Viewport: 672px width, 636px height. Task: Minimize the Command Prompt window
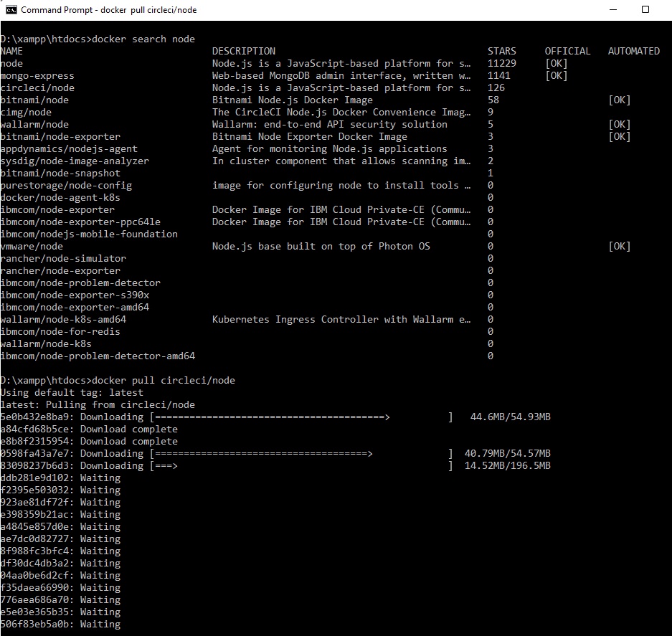coord(612,10)
